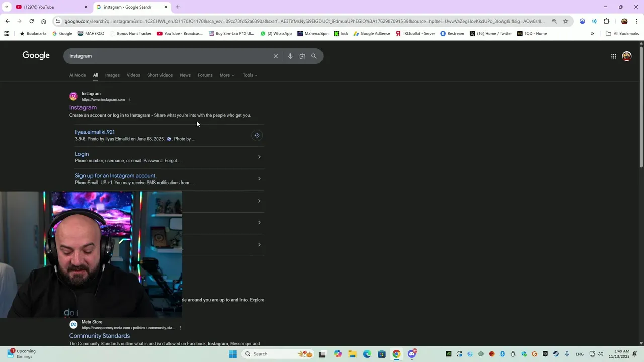Select Images search tab
This screenshot has height=362, width=644.
112,75
